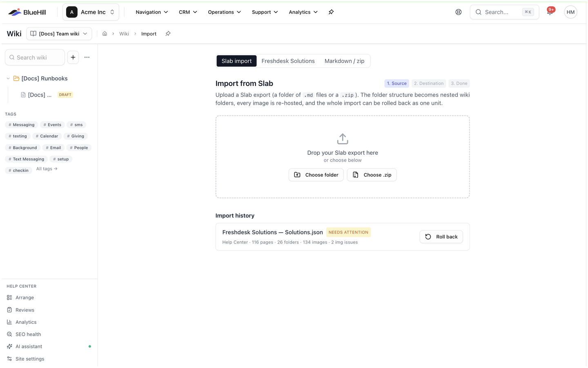
Task: Switch to the Slab import tab
Action: pos(236,61)
